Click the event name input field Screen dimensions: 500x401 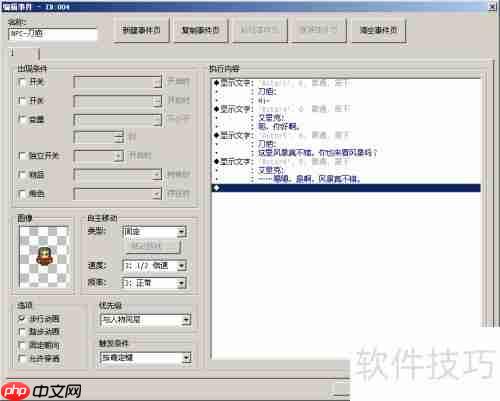[53, 34]
